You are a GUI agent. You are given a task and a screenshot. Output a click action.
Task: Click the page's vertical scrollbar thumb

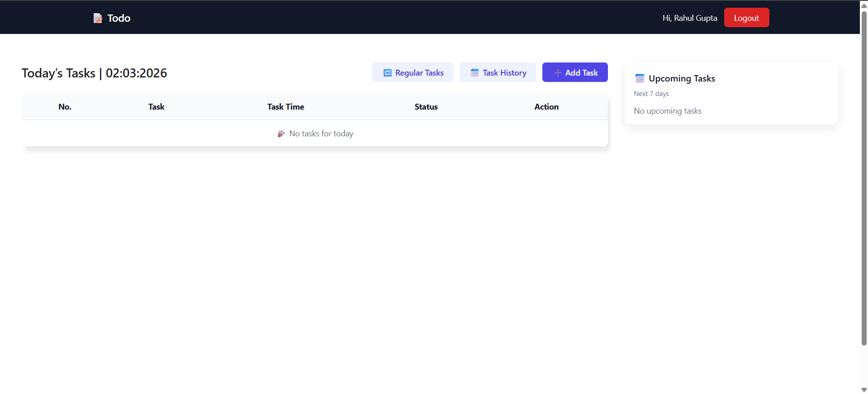[x=864, y=178]
